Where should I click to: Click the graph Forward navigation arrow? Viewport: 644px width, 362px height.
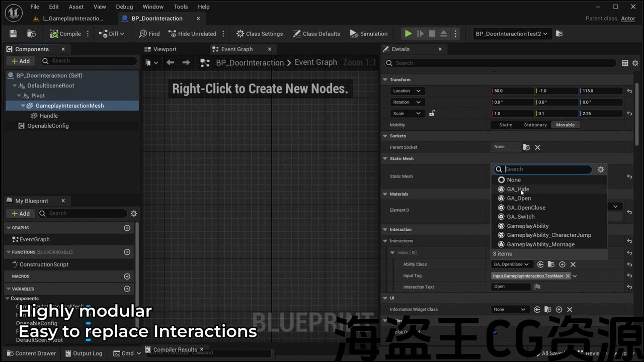coord(186,63)
